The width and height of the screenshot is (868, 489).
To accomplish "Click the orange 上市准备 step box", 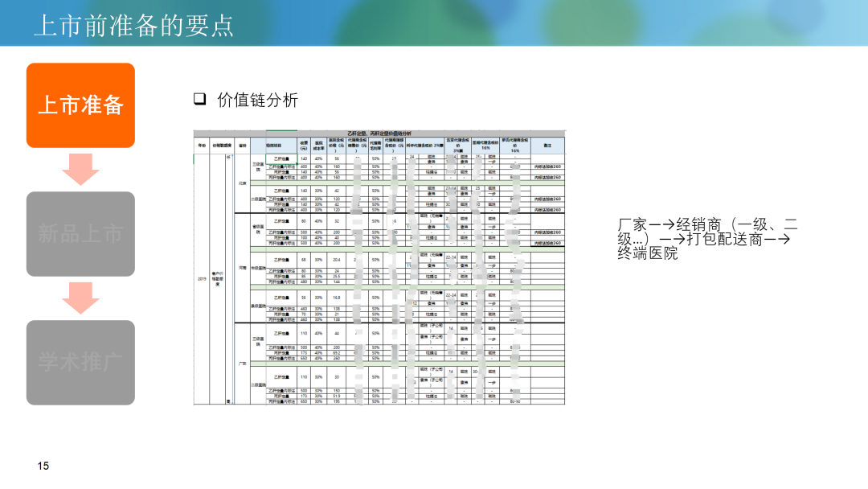I will (80, 105).
